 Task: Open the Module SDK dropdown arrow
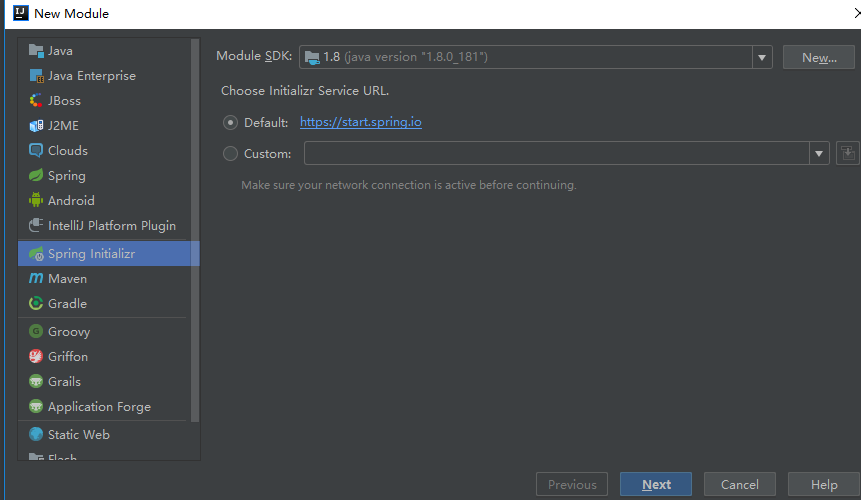click(x=762, y=57)
